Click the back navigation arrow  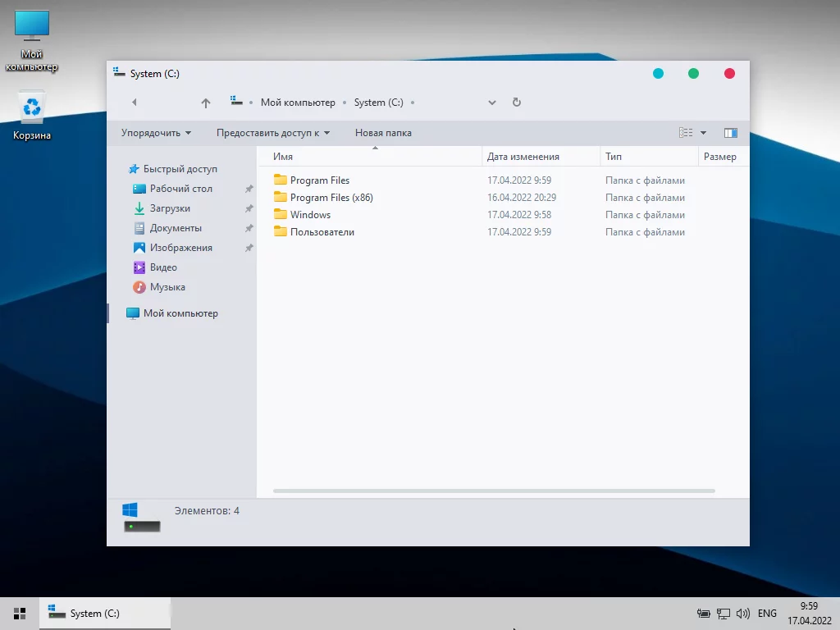pos(134,103)
